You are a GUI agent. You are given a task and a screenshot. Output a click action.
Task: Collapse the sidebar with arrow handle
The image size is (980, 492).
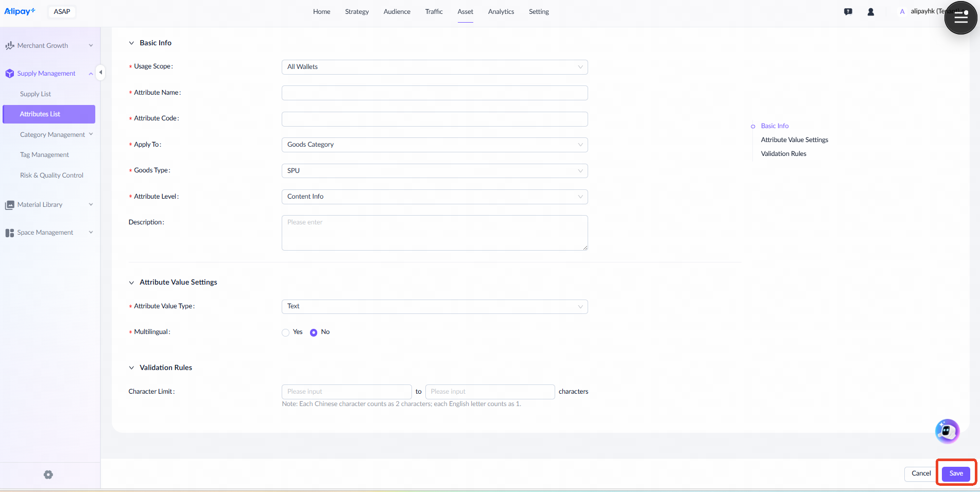(x=101, y=73)
